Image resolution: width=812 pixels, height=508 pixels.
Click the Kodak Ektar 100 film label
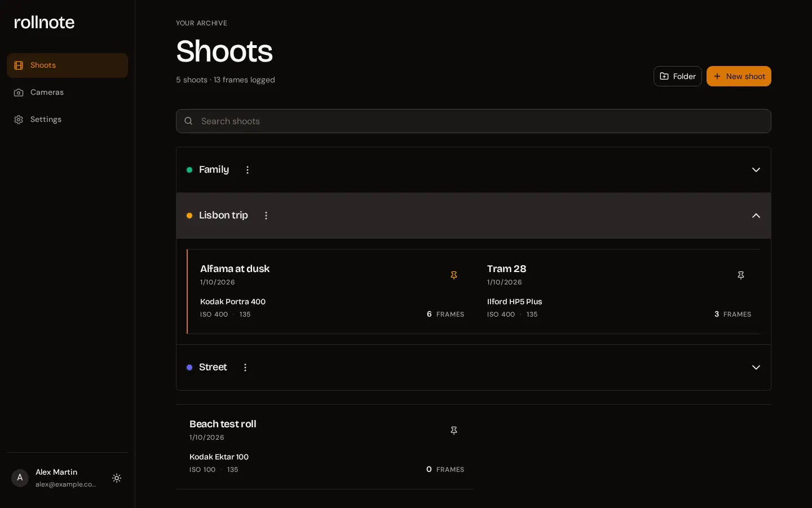pyautogui.click(x=219, y=457)
